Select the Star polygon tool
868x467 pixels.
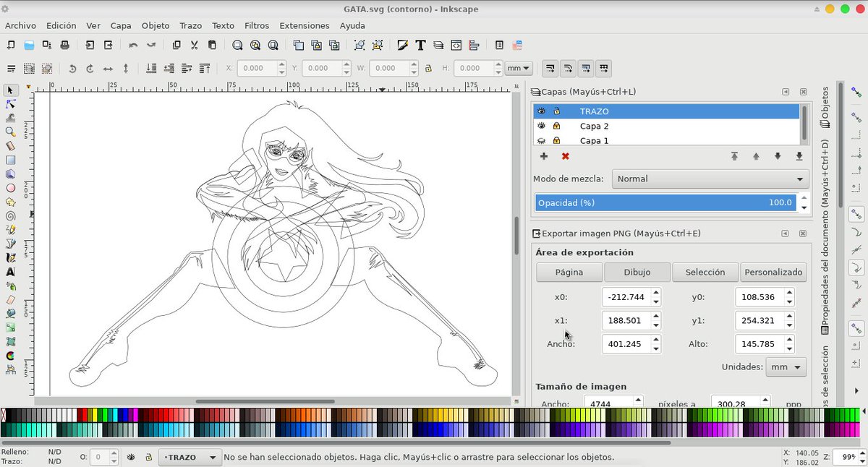point(11,202)
